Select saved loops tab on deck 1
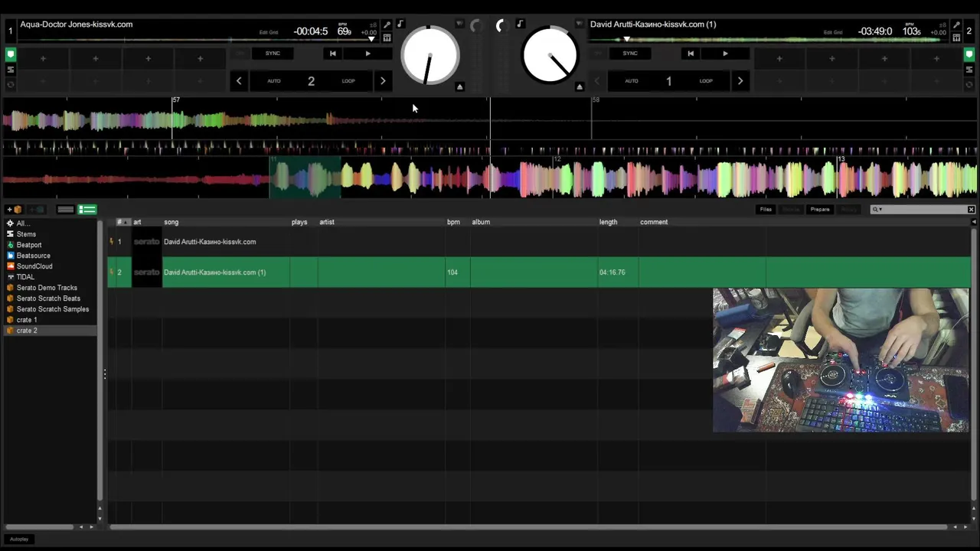 (11, 70)
